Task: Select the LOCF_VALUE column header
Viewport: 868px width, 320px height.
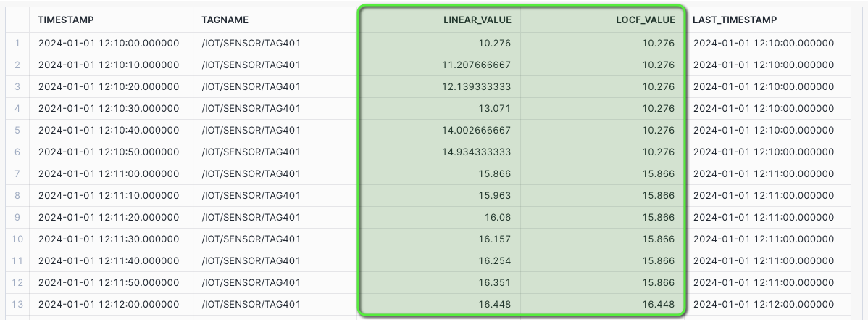Action: [x=646, y=20]
